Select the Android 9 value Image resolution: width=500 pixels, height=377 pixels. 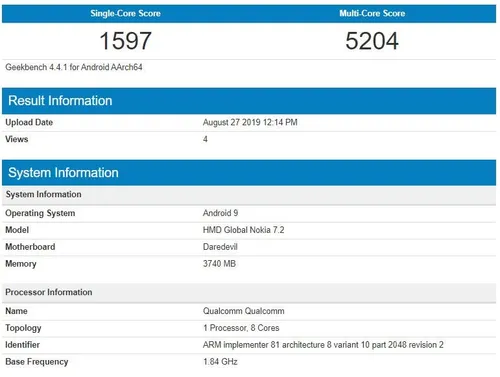(x=220, y=213)
